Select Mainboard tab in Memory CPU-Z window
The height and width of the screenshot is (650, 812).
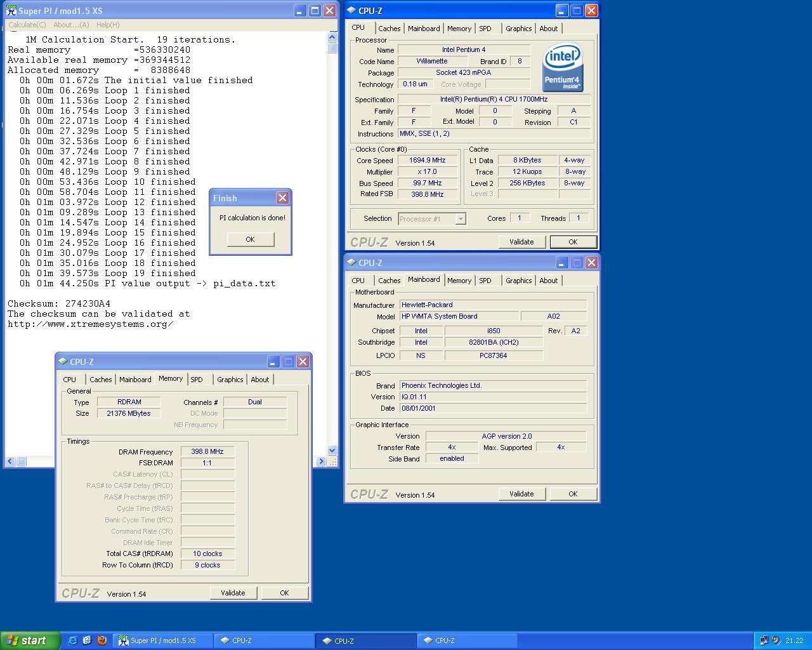pyautogui.click(x=135, y=380)
